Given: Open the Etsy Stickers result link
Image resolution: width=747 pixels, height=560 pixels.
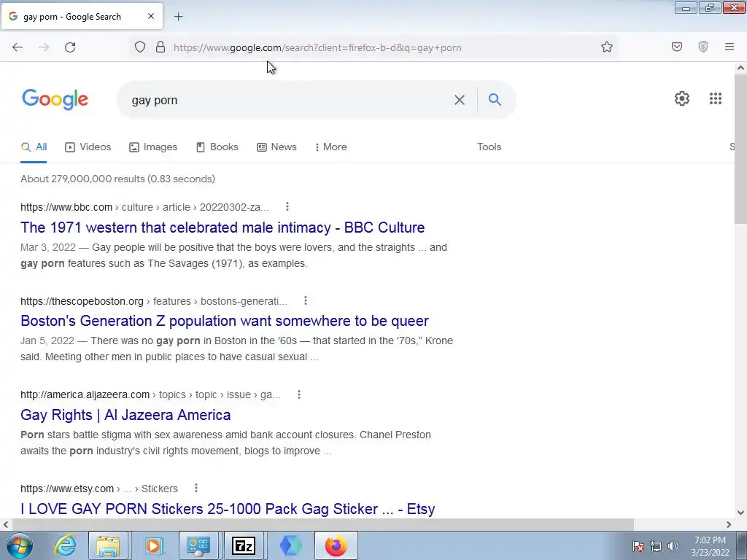Looking at the screenshot, I should coord(228,508).
